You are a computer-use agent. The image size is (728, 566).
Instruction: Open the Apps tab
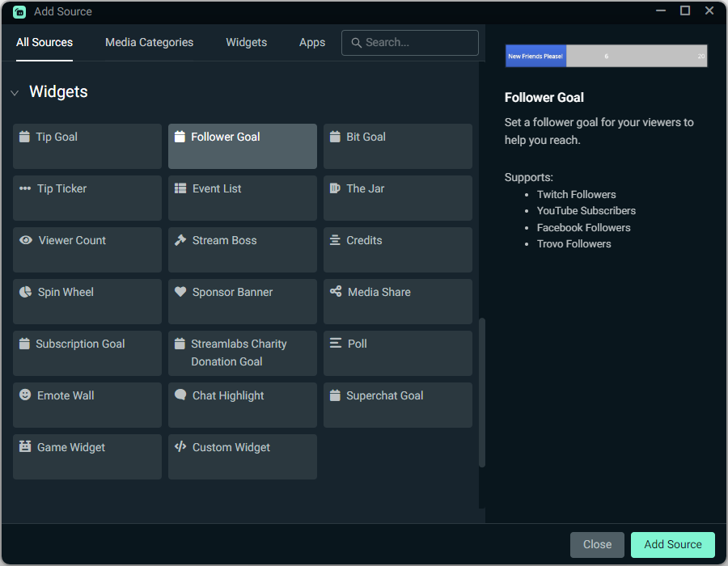pos(312,42)
